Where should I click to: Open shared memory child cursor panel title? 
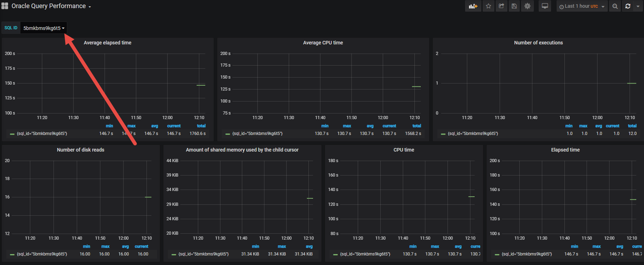click(242, 150)
